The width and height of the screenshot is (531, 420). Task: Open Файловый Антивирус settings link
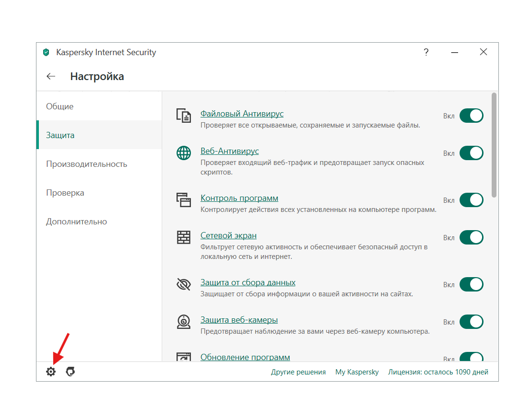(x=242, y=114)
